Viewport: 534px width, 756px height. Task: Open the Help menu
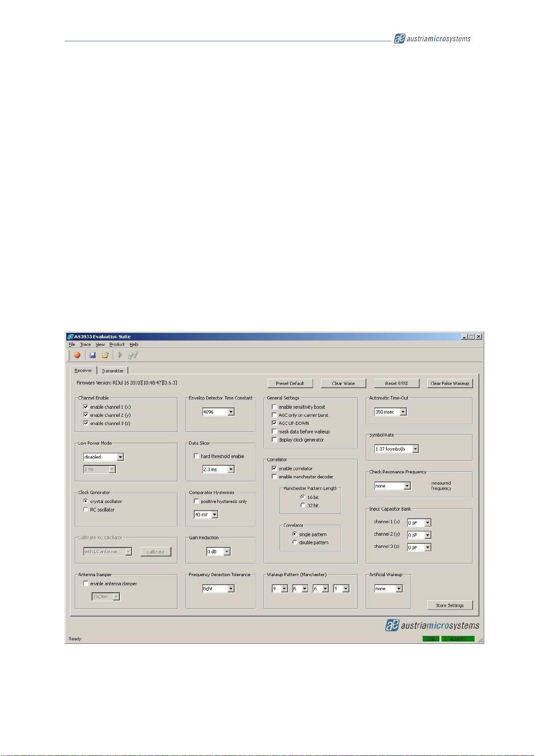pyautogui.click(x=134, y=345)
